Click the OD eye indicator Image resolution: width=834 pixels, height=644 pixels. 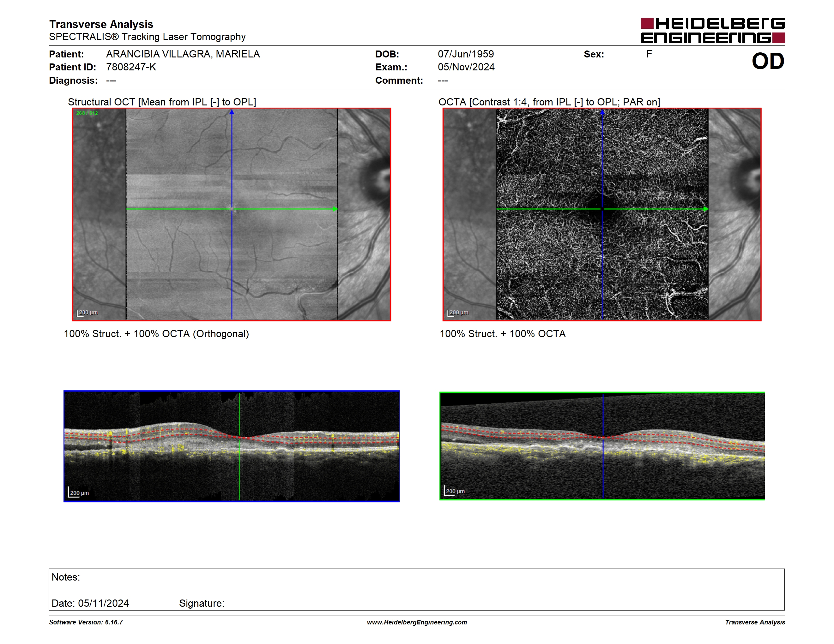[768, 62]
